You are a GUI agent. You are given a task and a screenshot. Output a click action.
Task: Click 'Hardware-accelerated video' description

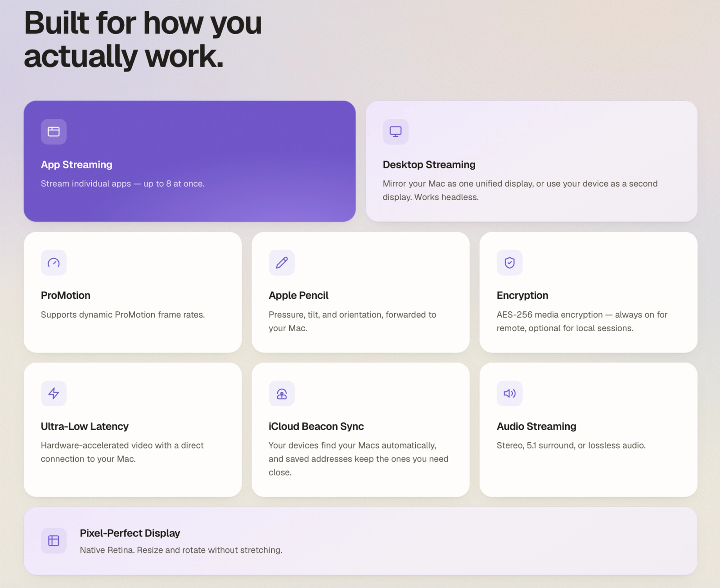[x=122, y=452]
